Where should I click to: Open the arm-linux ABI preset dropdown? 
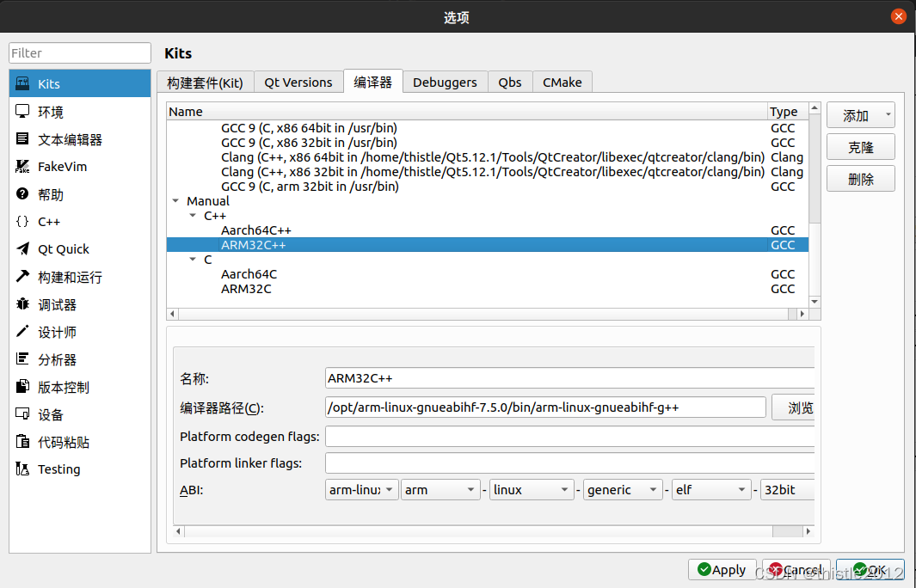[361, 489]
